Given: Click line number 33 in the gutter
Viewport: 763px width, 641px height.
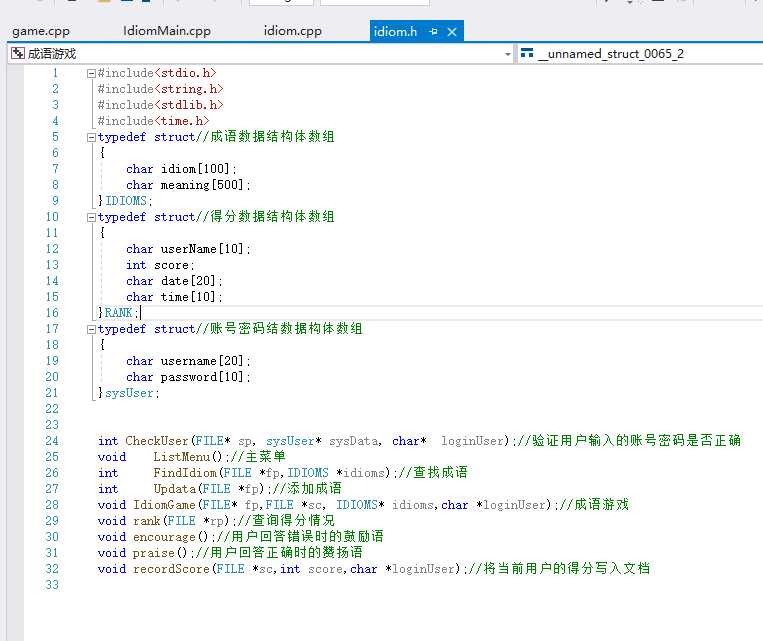Looking at the screenshot, I should point(52,585).
